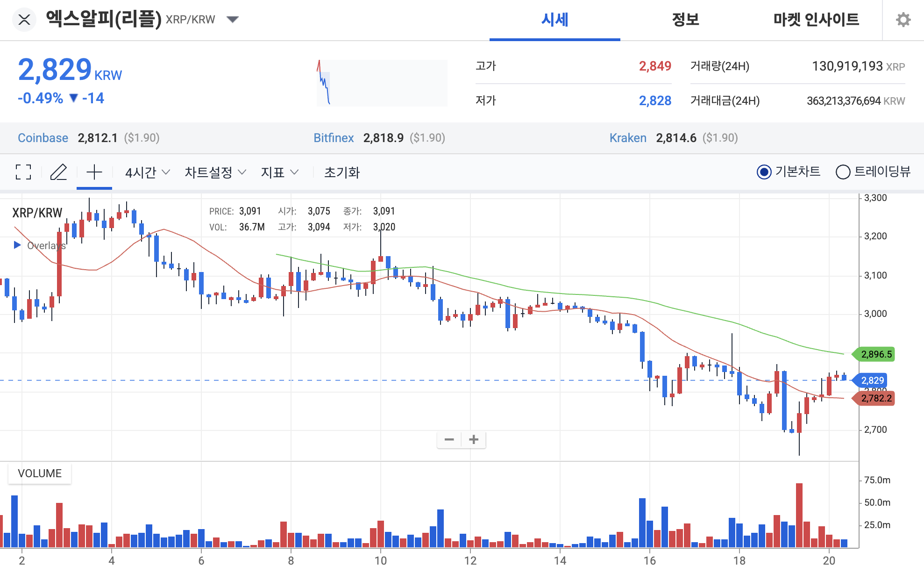Close the XRP/KRW detail view with the X
Viewport: 924px width, 573px height.
(x=24, y=19)
